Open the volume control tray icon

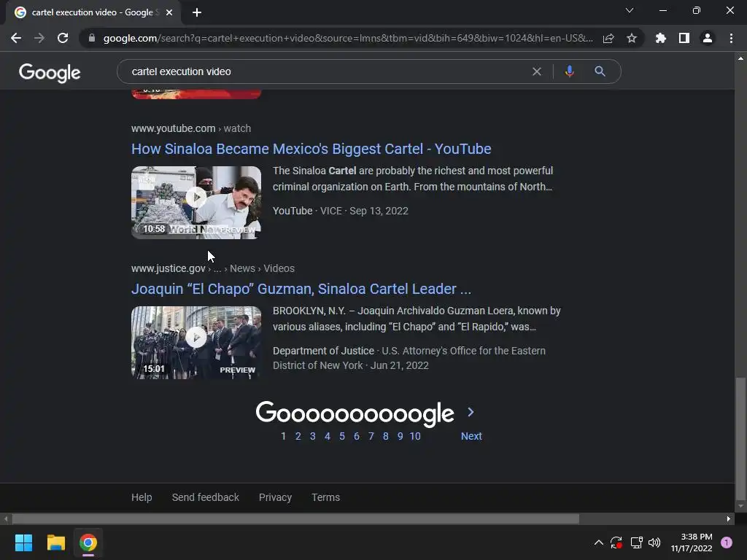[x=654, y=542]
